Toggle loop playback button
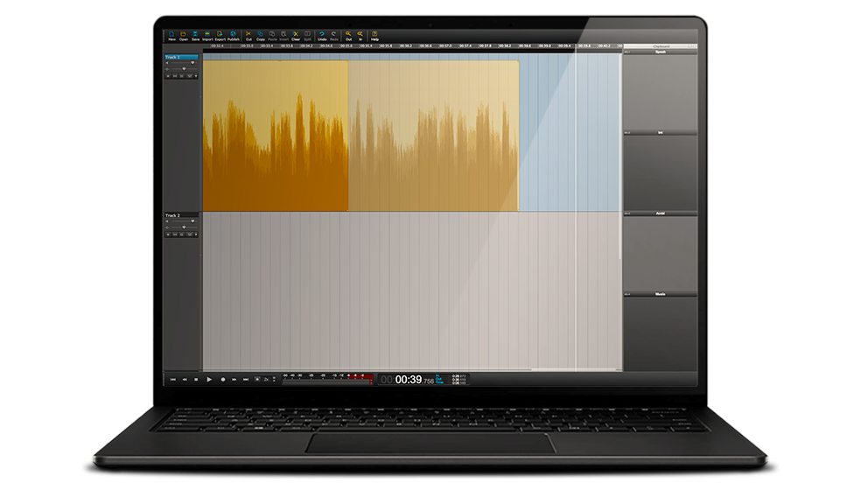 coord(257,380)
